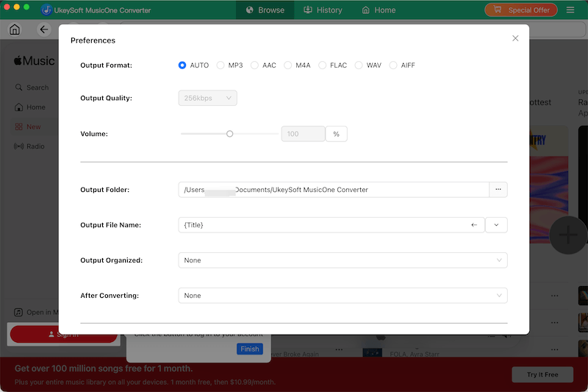Open New in the Apple Music sidebar
This screenshot has height=392, width=588.
click(28, 126)
